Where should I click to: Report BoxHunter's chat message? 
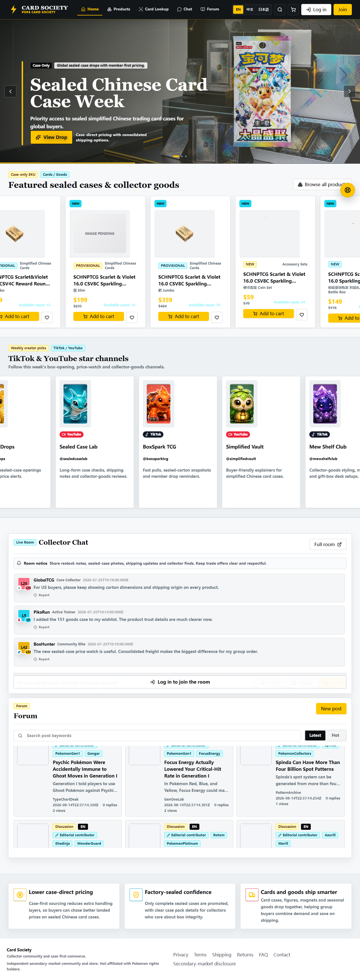(x=41, y=659)
